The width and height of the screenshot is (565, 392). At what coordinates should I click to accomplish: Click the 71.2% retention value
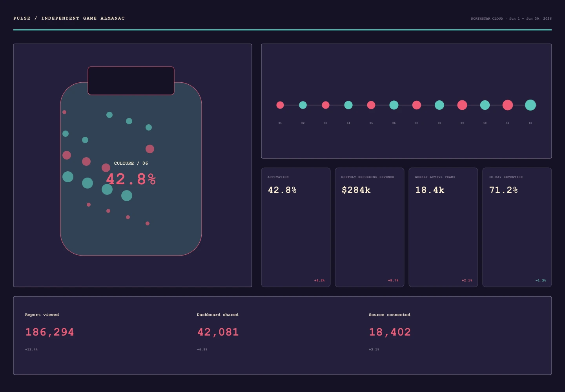click(503, 190)
